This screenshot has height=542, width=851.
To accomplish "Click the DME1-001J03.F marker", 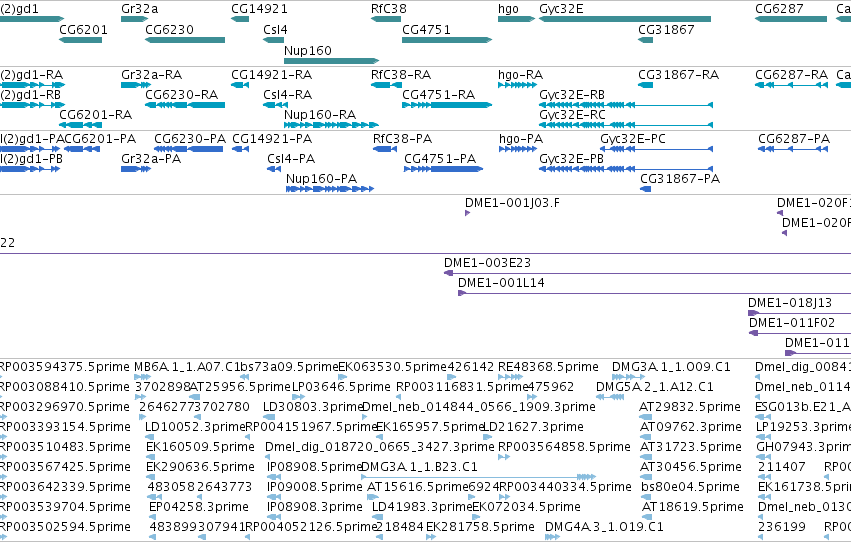I will coord(467,213).
